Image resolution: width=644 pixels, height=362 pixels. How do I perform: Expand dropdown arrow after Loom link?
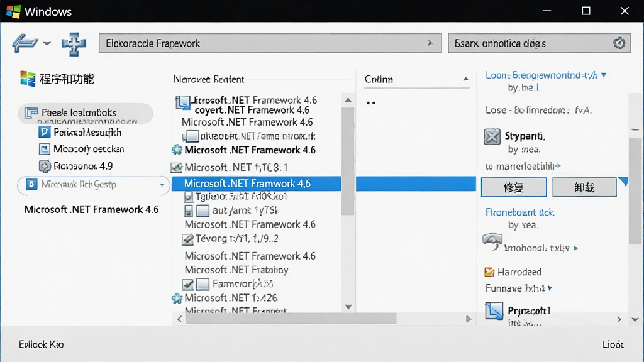click(604, 75)
